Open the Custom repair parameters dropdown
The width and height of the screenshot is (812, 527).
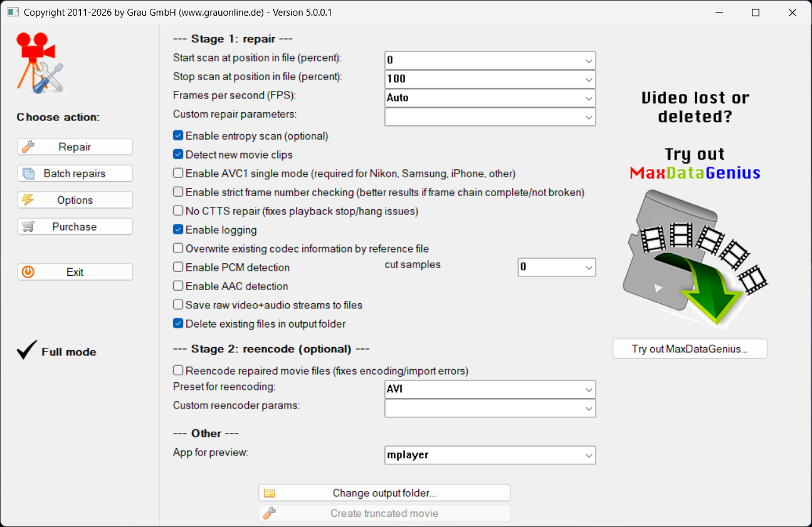click(589, 117)
